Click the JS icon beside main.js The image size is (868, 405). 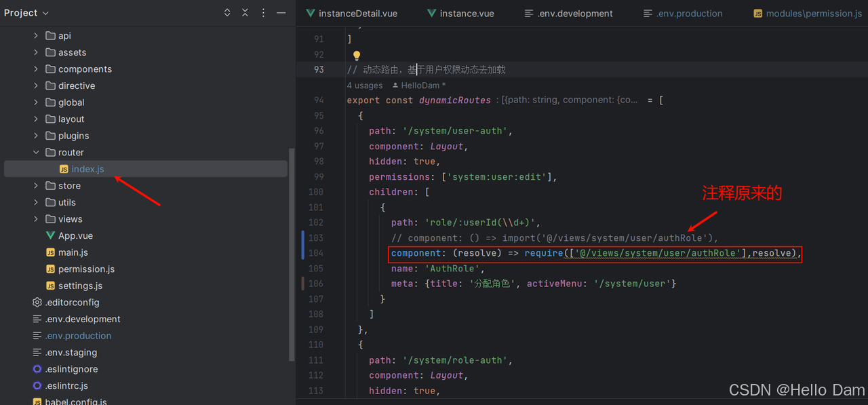point(50,252)
